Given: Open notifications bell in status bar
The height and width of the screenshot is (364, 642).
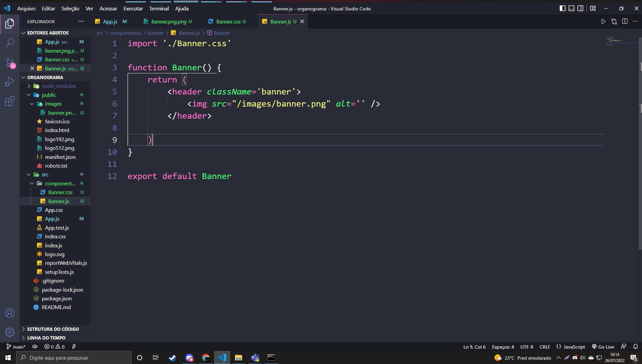Looking at the screenshot, I should (635, 347).
